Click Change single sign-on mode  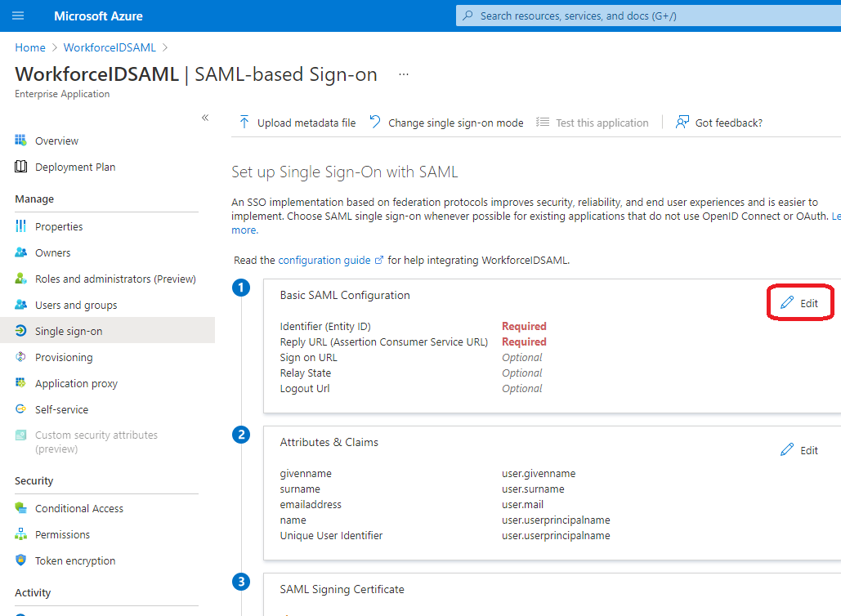(x=446, y=123)
